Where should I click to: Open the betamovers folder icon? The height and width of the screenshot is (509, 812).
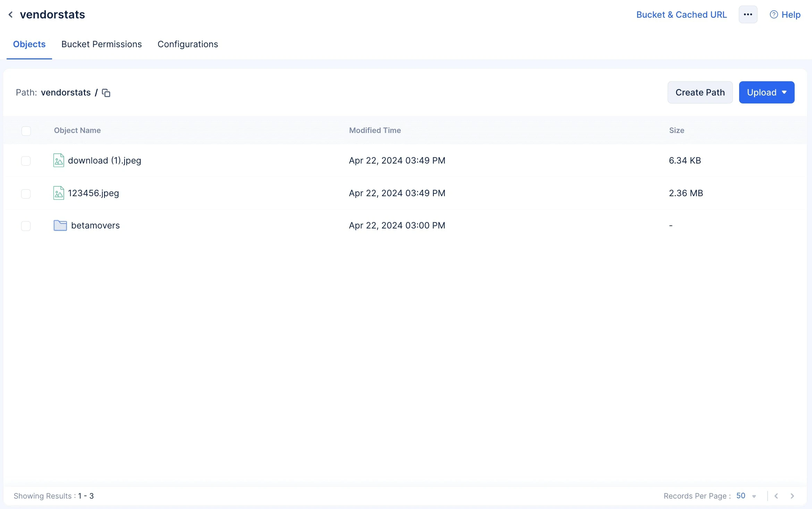[60, 225]
